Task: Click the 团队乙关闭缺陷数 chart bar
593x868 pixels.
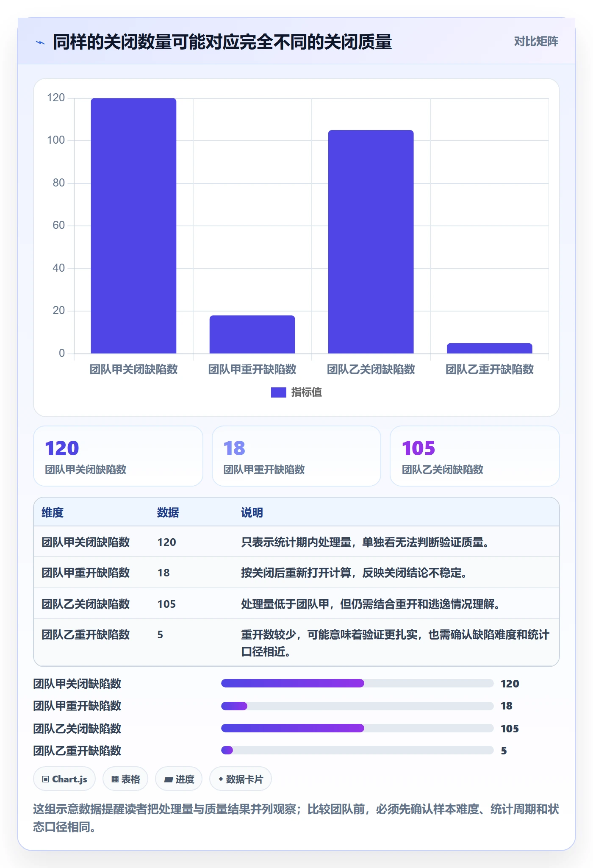Action: [x=371, y=242]
